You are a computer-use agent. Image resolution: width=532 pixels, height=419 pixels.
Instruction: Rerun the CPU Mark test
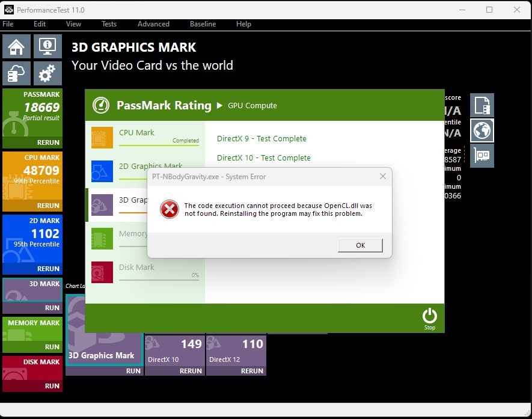coord(48,206)
